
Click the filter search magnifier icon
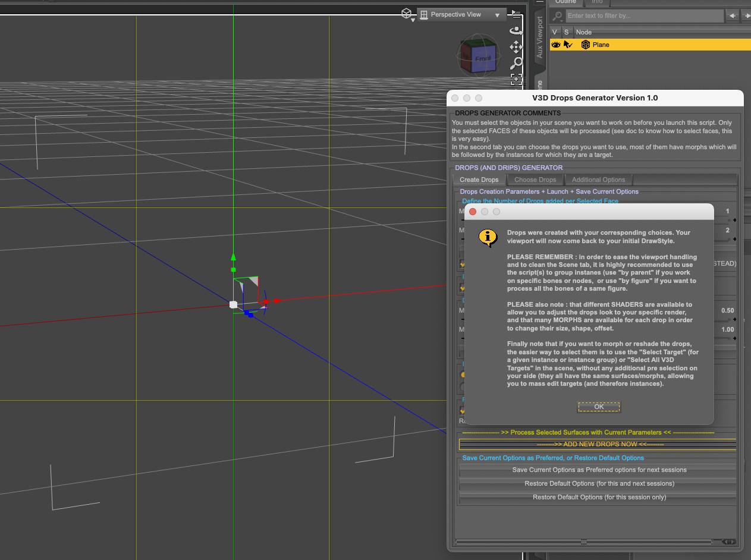[x=558, y=16]
